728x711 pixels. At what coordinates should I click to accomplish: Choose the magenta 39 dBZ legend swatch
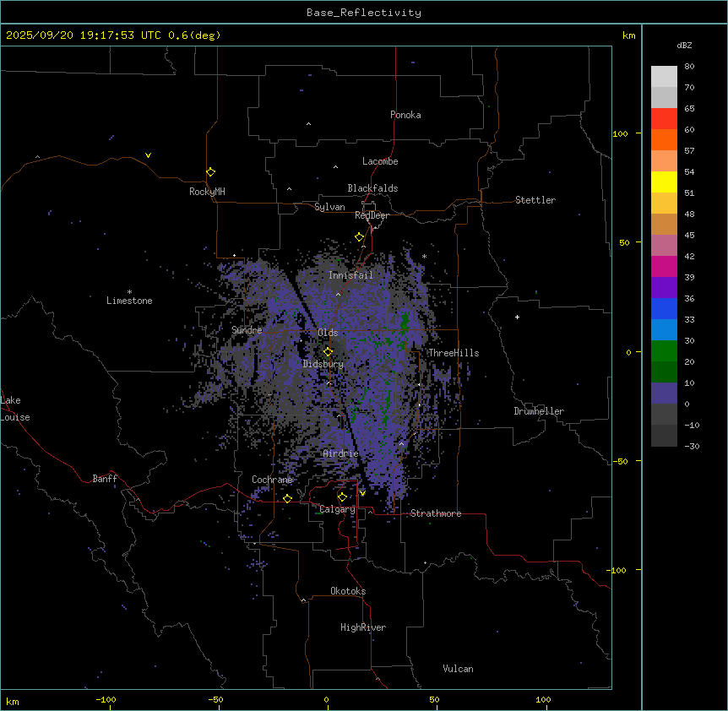click(x=664, y=266)
